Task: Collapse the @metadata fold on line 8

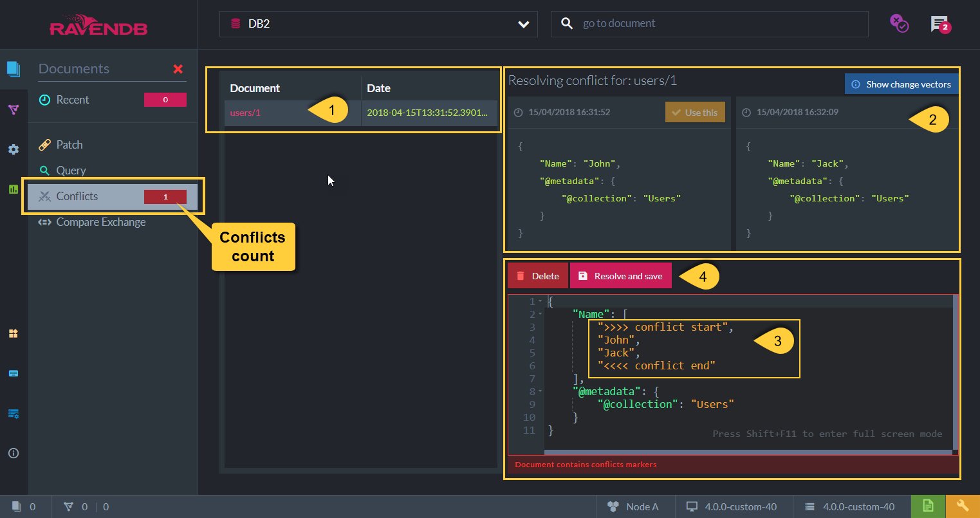Action: click(541, 392)
